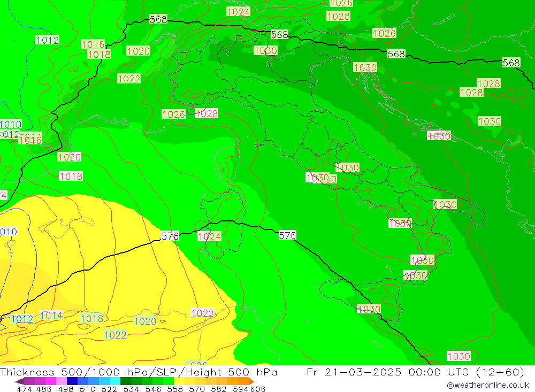
Task: Click the 576 contour label left of 1024
Action: click(x=170, y=236)
